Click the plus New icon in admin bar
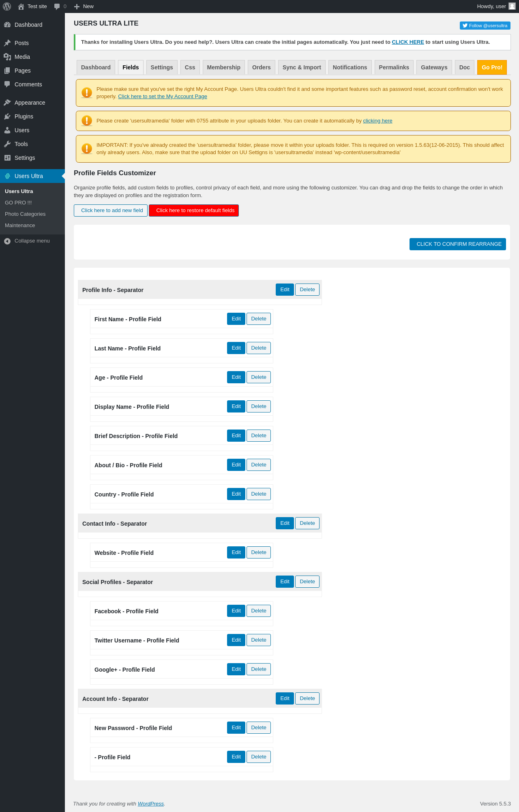Image resolution: width=519 pixels, height=812 pixels. (77, 6)
